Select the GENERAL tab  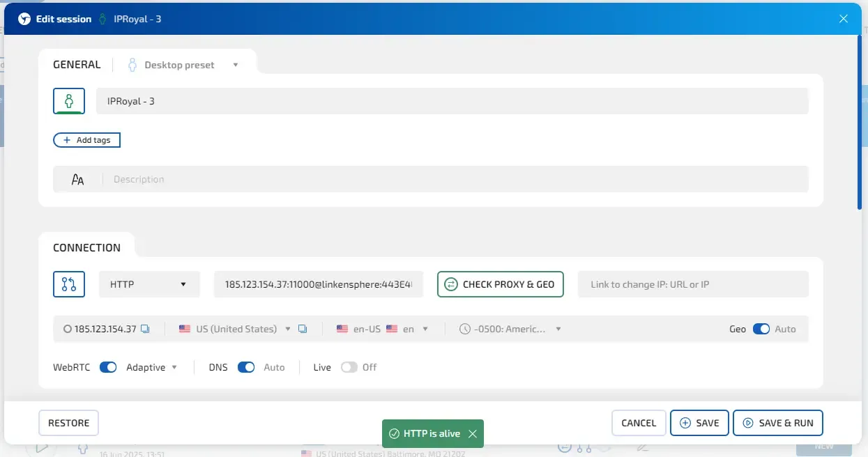tap(76, 64)
